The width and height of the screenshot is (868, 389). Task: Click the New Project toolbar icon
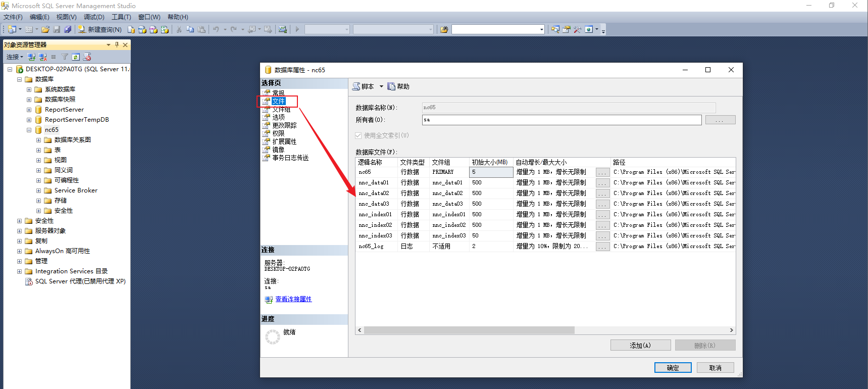(12, 29)
